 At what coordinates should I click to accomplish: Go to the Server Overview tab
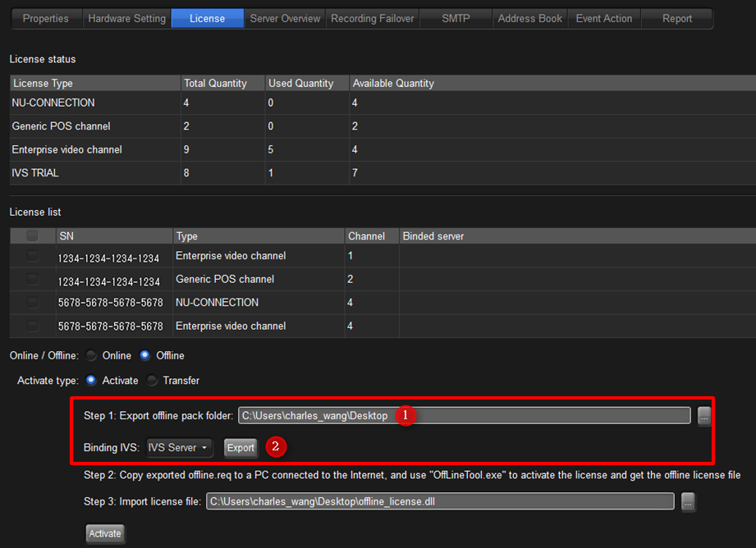tap(285, 18)
